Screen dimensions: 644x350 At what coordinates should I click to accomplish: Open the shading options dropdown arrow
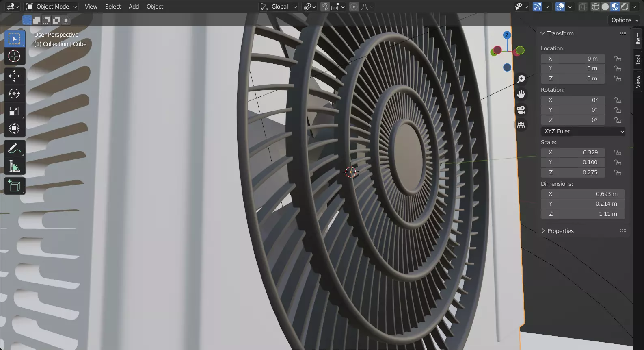(635, 7)
